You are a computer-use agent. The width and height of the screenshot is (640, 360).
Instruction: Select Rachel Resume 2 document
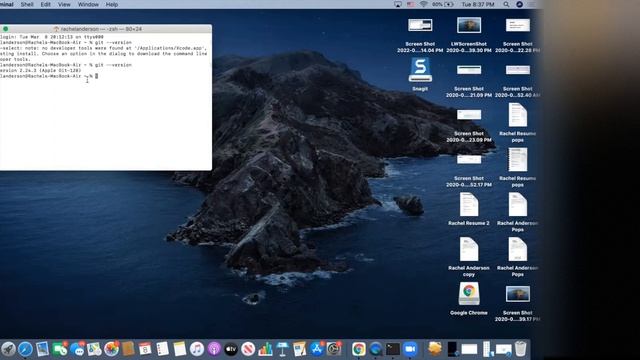469,209
